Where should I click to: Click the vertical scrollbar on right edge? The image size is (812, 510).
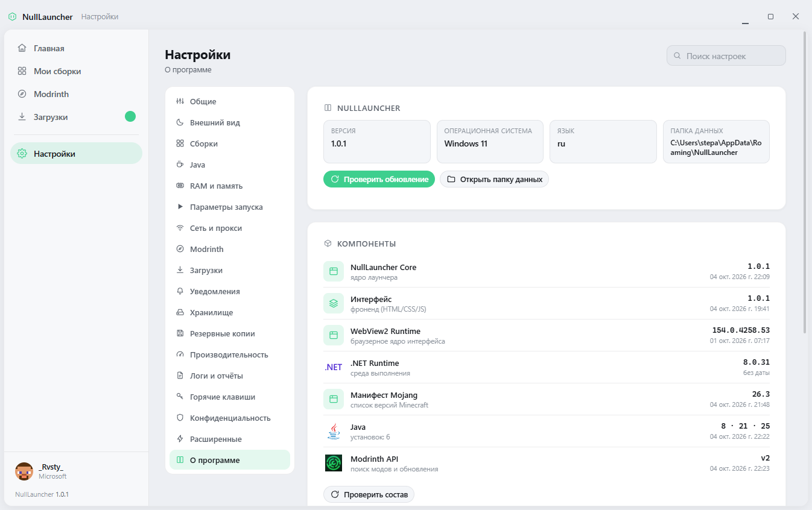pyautogui.click(x=805, y=181)
